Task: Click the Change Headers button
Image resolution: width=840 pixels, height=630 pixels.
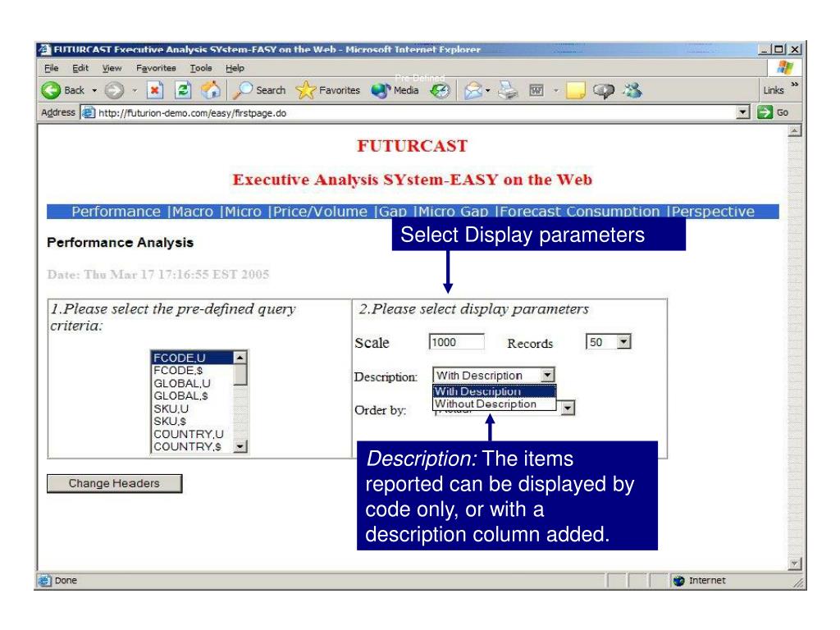Action: [114, 483]
